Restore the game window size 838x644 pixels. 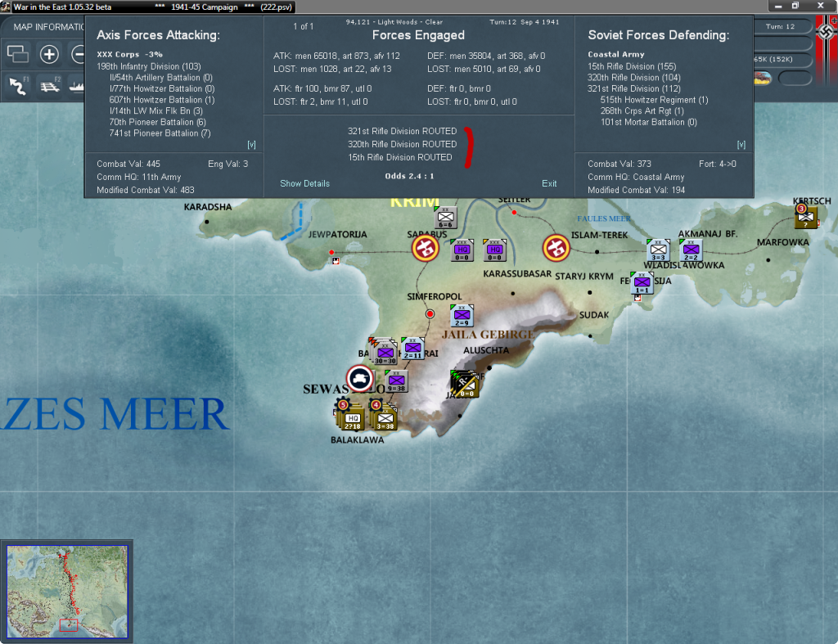(x=795, y=6)
